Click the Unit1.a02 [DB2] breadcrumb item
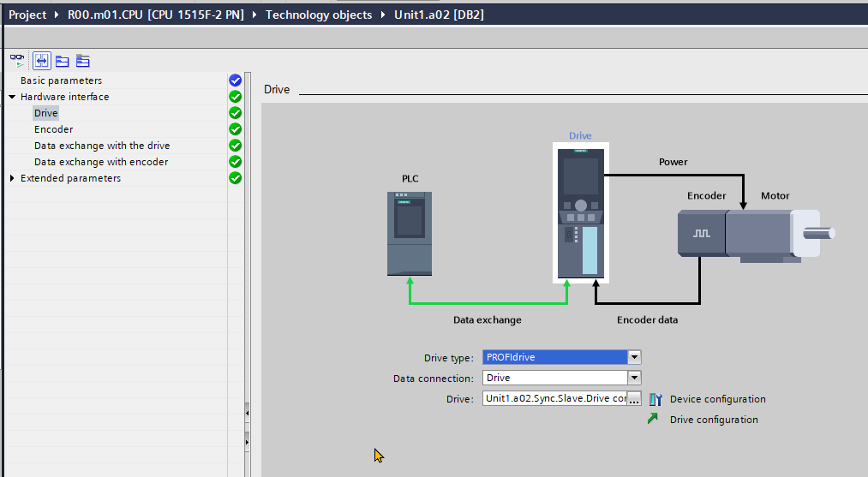Screen dimensions: 868x477 (x=439, y=15)
